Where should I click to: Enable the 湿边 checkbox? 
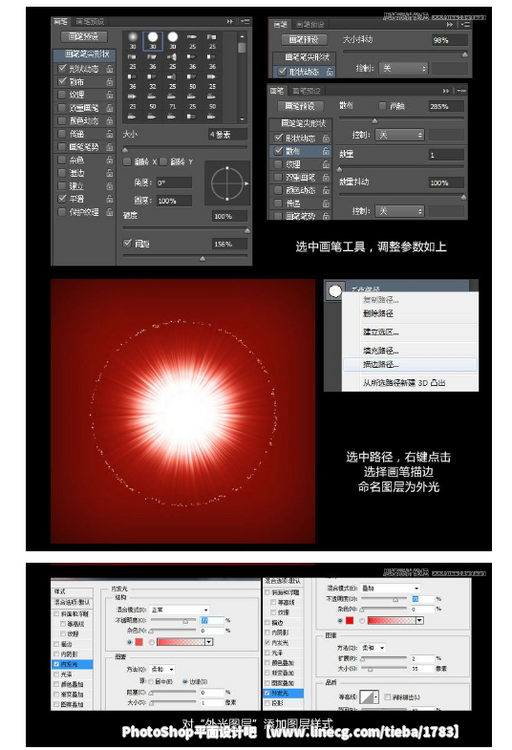(x=62, y=173)
